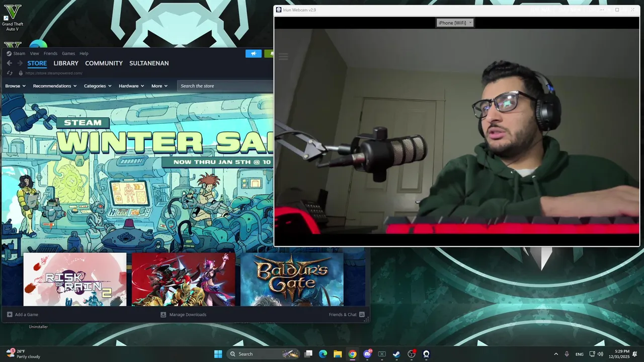Open the red anime fighters game thumbnail

[x=184, y=280]
